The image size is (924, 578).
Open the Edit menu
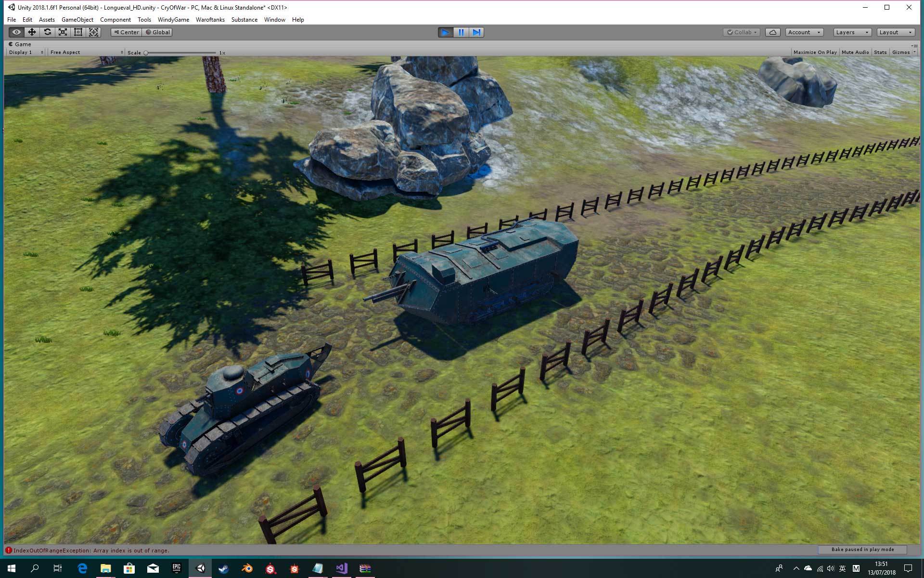pos(27,20)
